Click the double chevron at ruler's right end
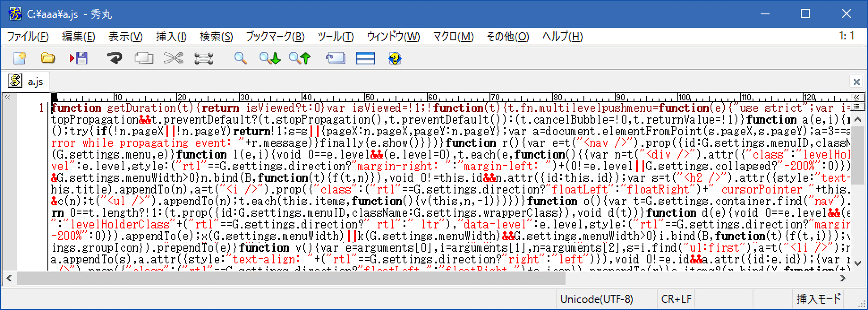Image resolution: width=868 pixels, height=310 pixels. pyautogui.click(x=856, y=97)
